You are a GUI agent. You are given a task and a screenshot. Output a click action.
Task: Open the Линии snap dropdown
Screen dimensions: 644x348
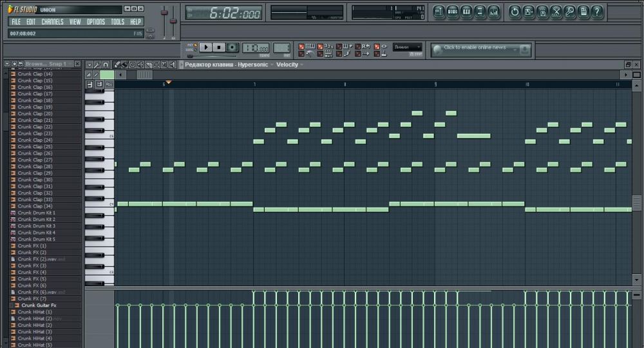[408, 47]
